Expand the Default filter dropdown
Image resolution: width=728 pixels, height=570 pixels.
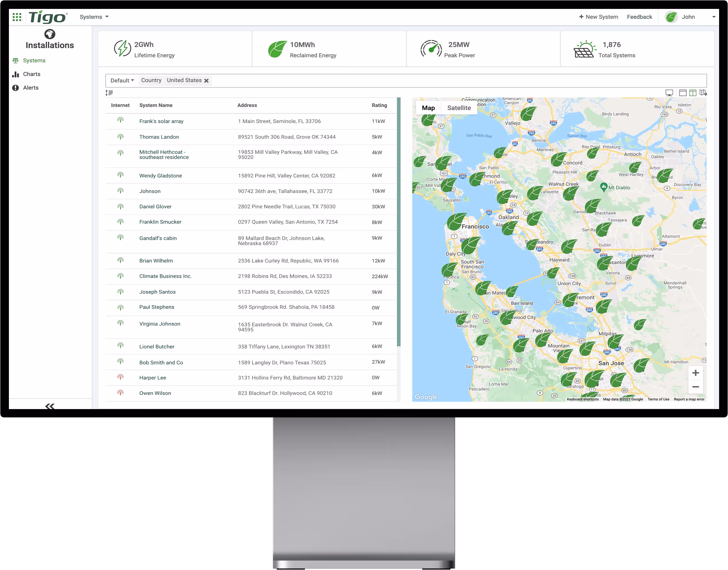coord(122,80)
